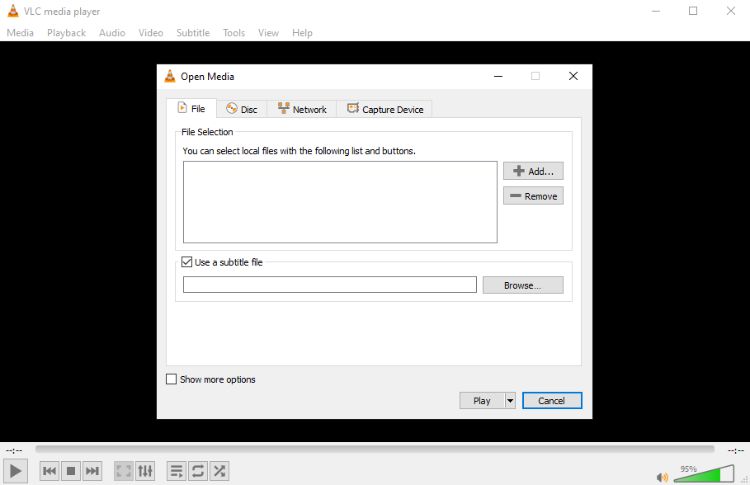
Task: Set volume using the volume slider
Action: (x=704, y=474)
